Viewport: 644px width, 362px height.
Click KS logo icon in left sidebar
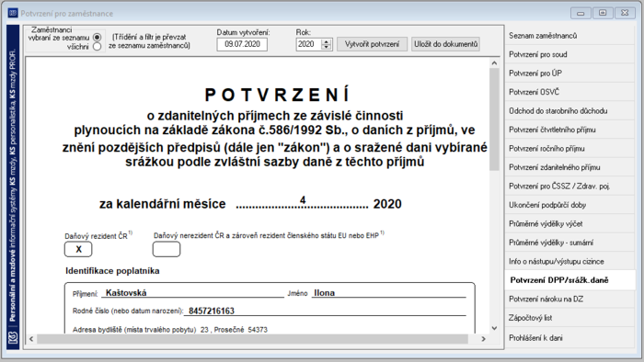[x=13, y=338]
